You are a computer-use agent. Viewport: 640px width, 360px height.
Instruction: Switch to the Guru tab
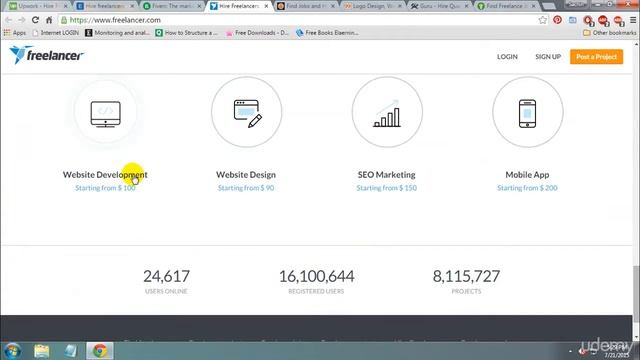coord(440,6)
